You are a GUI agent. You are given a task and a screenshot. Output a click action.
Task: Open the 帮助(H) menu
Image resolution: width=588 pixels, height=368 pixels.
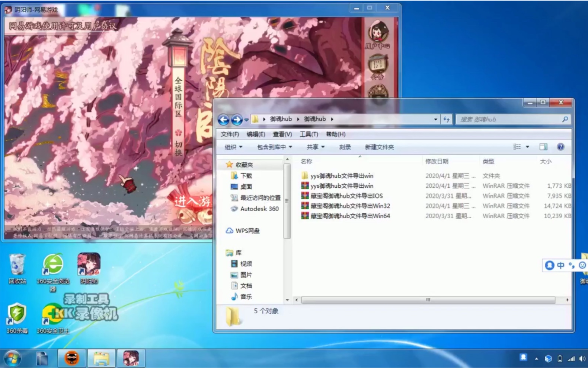click(x=336, y=134)
